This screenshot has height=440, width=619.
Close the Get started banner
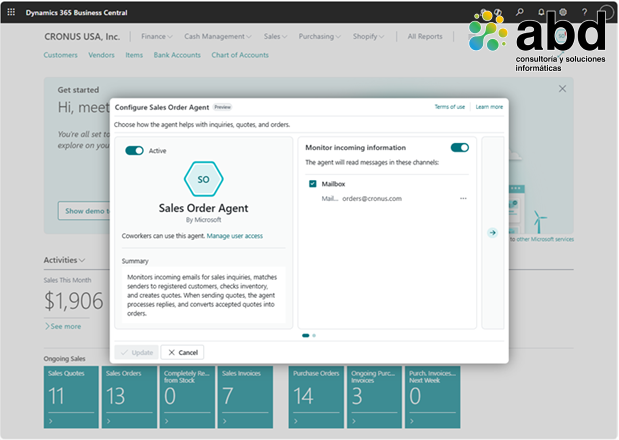[562, 89]
